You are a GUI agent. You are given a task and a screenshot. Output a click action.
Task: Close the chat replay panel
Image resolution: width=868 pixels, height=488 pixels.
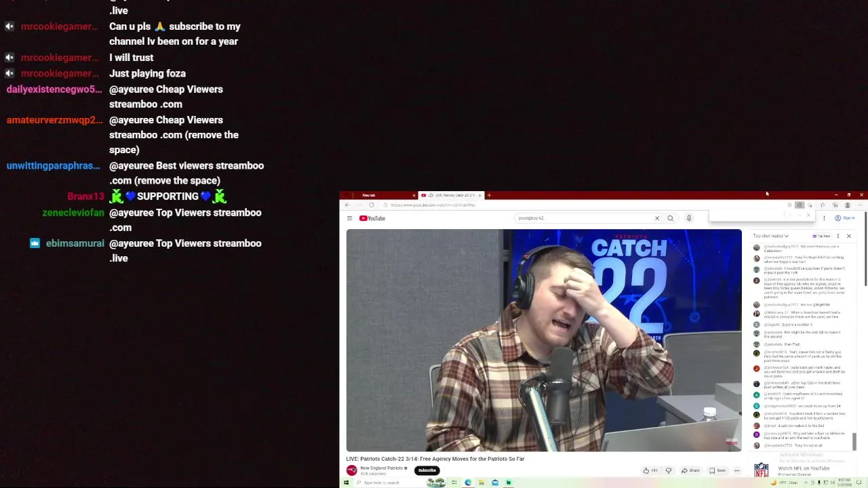click(x=848, y=236)
